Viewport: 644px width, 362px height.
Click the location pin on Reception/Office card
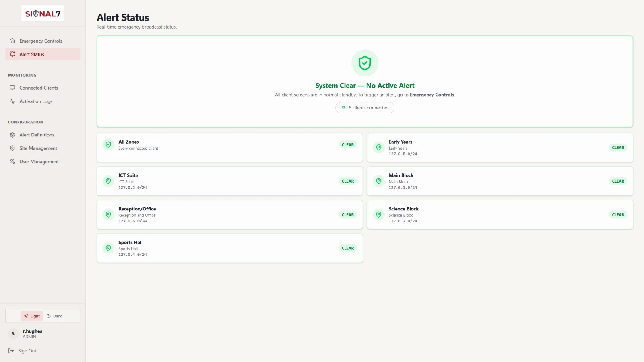[108, 215]
